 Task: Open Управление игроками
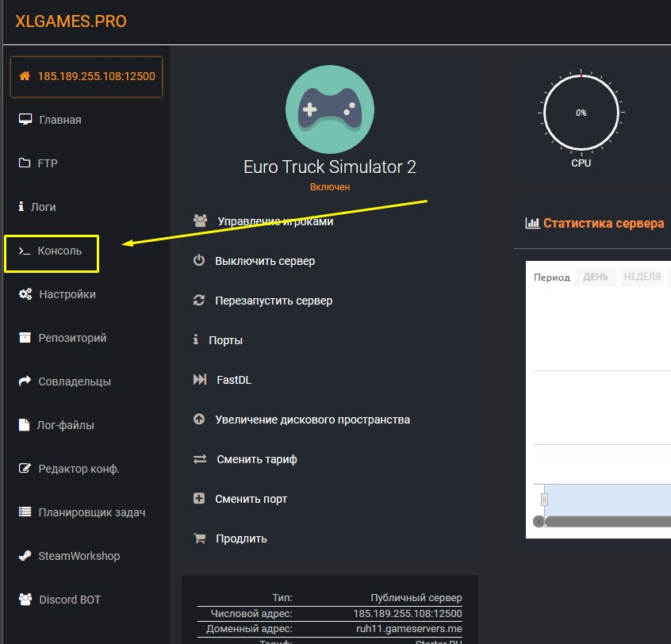tap(274, 221)
